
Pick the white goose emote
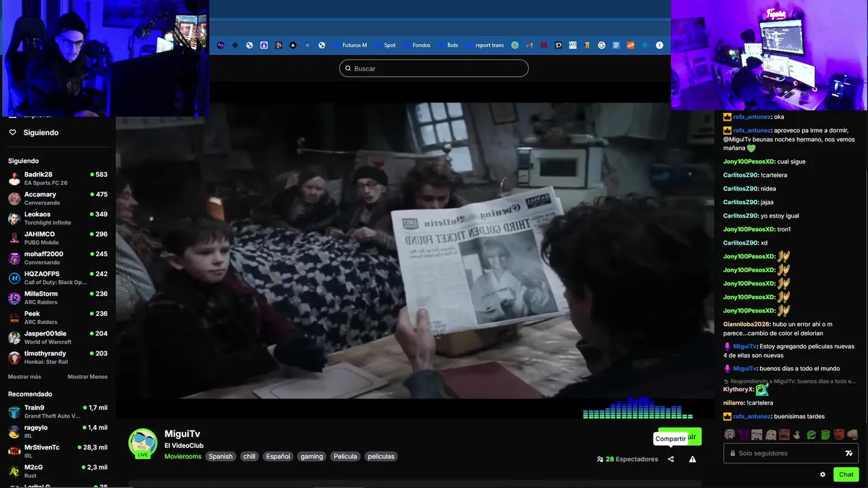(797, 434)
